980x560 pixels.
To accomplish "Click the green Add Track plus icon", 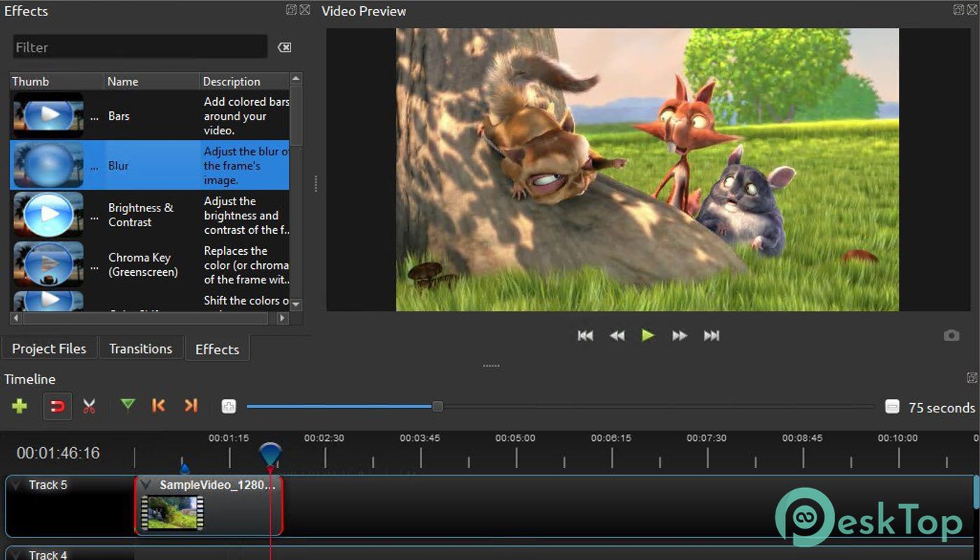I will [x=20, y=406].
